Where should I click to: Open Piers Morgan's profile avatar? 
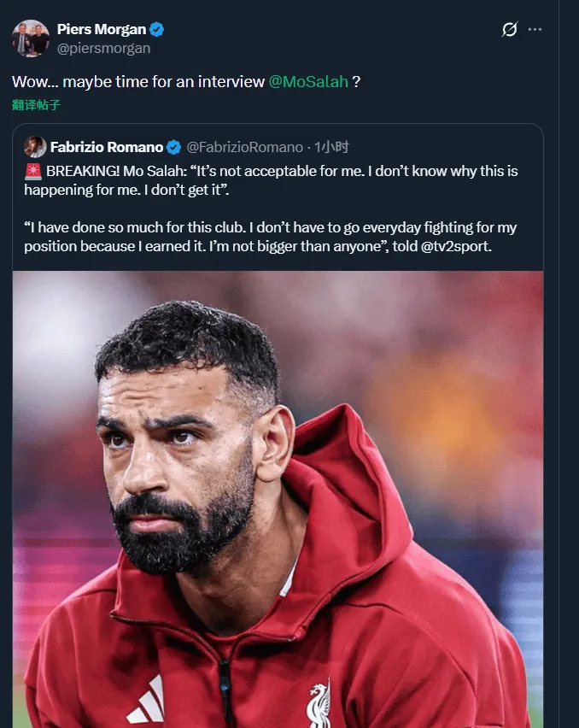(31, 38)
